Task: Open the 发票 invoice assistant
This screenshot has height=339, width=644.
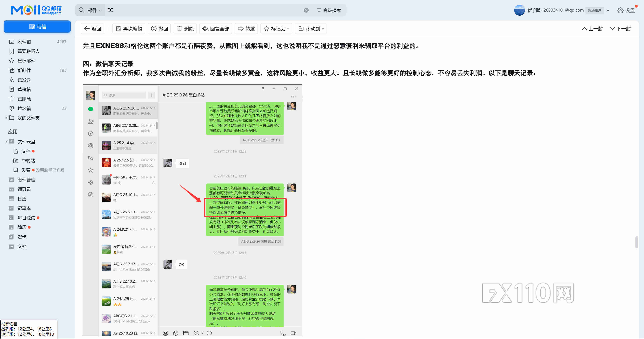Action: coord(26,170)
